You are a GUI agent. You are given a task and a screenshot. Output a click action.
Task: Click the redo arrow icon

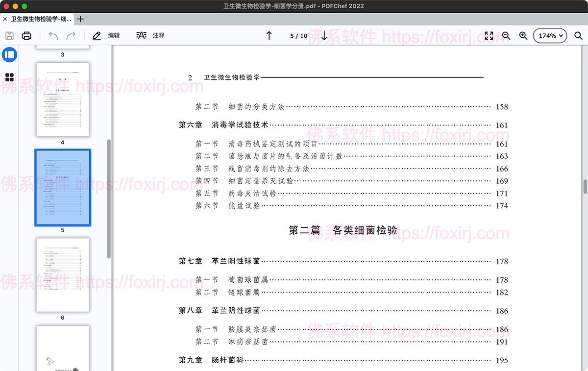point(71,35)
